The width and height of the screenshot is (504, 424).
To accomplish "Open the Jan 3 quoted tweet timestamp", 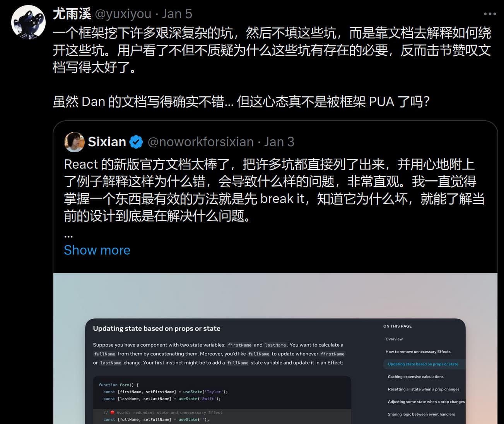I will [x=279, y=142].
